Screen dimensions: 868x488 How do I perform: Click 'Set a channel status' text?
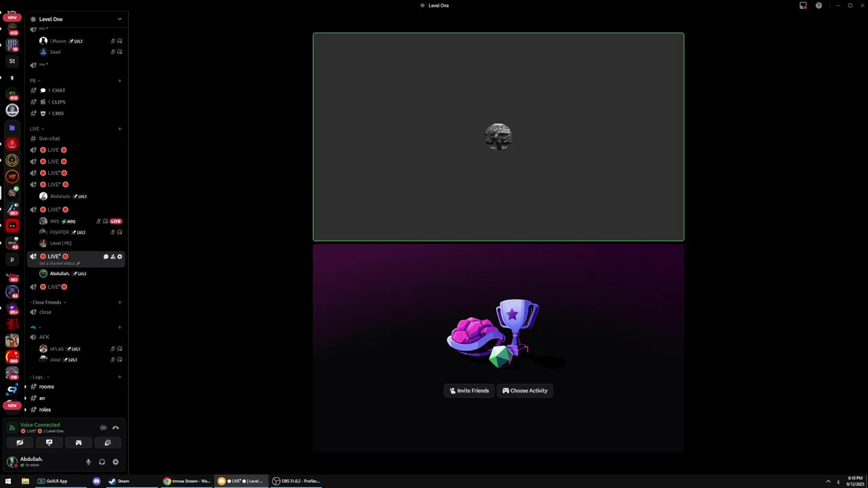(58, 263)
